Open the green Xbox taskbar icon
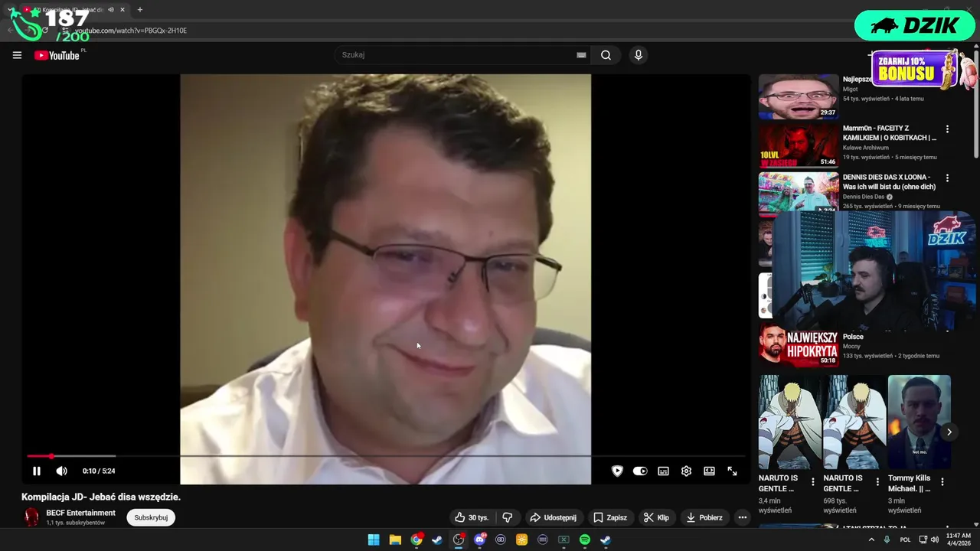This screenshot has height=551, width=980. 563,540
